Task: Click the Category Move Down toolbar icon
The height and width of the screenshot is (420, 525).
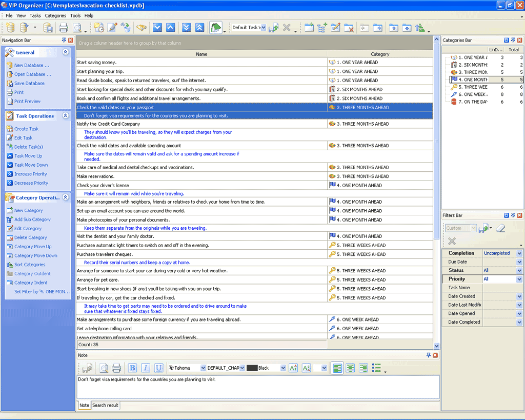Action: 407,28
